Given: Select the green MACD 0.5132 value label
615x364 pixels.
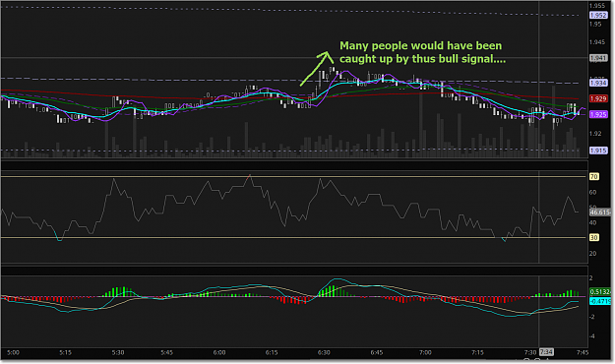Looking at the screenshot, I should tap(600, 292).
